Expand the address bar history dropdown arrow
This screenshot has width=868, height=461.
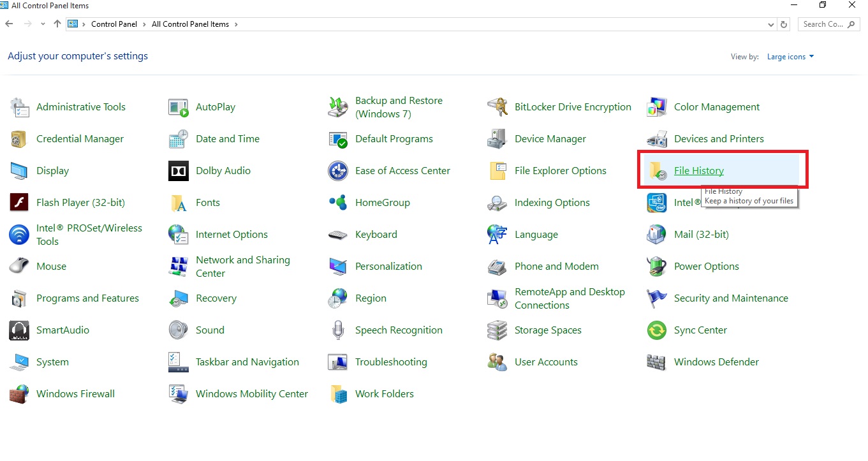tap(771, 24)
